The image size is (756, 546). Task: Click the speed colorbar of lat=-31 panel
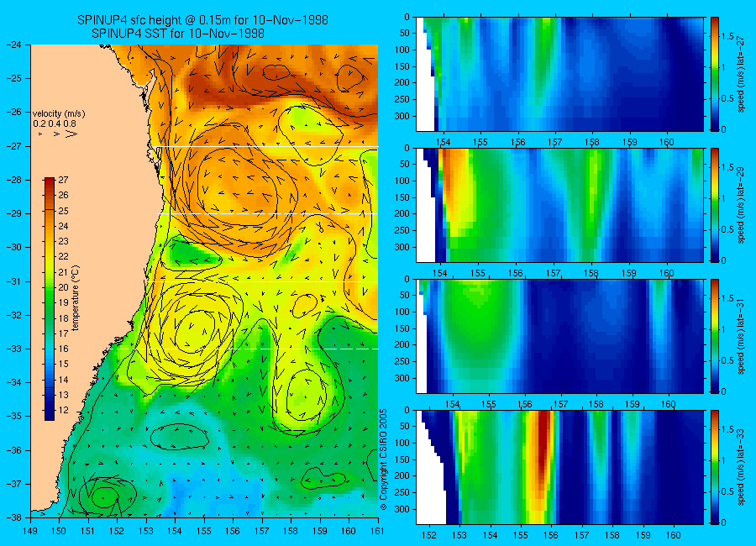click(715, 336)
